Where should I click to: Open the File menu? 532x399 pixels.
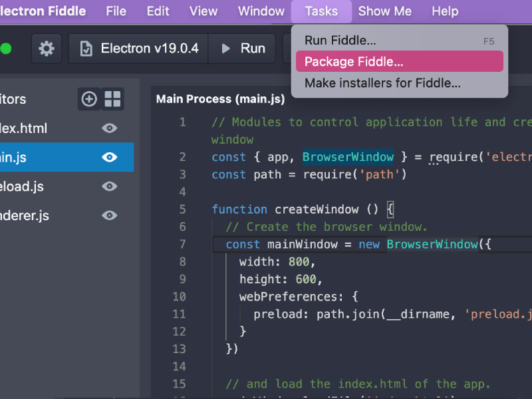point(116,11)
